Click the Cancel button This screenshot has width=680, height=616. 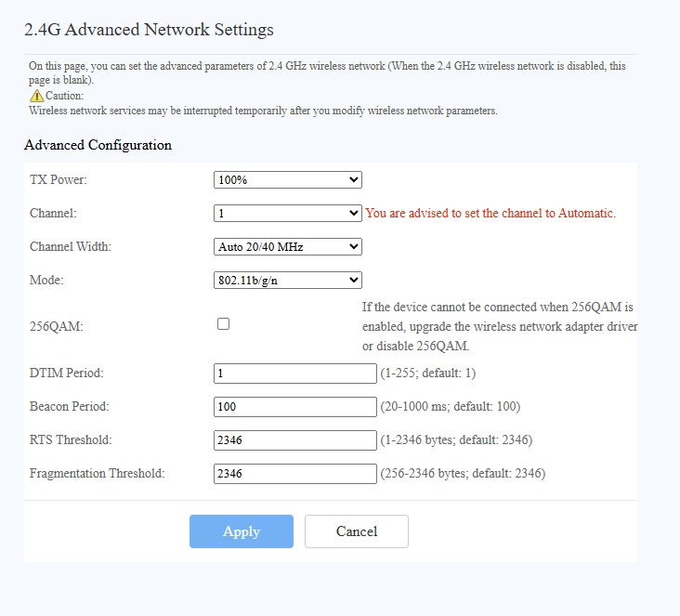(357, 531)
